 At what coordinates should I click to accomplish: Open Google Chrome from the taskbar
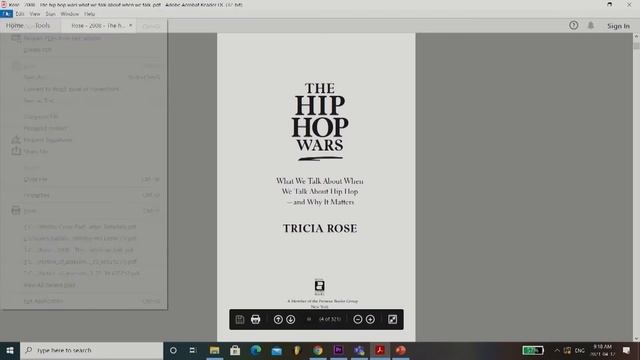click(318, 350)
